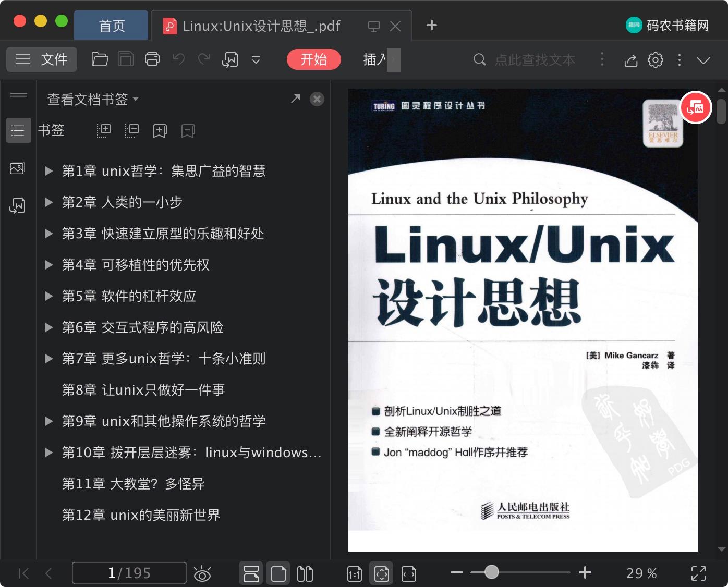
Task: Click the sidebar PDF convert panel icon
Action: pyautogui.click(x=17, y=205)
